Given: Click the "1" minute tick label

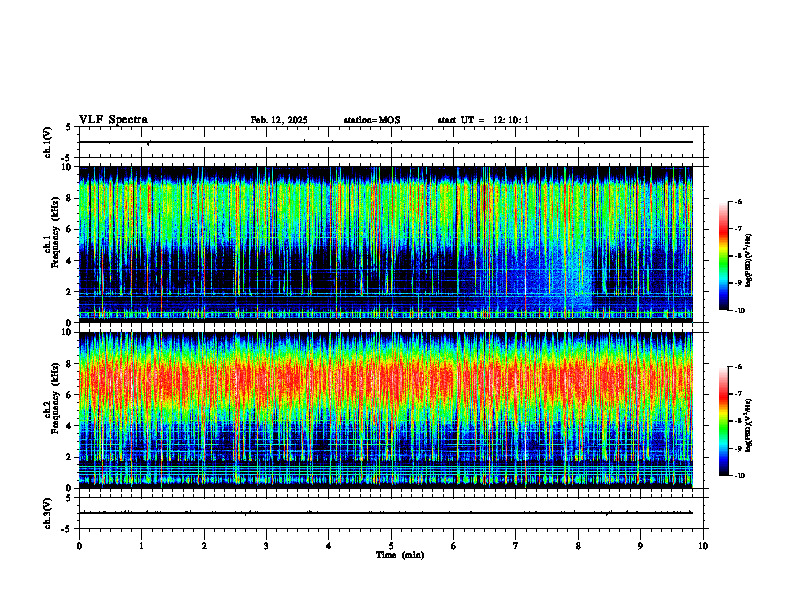Looking at the screenshot, I should pyautogui.click(x=141, y=546).
